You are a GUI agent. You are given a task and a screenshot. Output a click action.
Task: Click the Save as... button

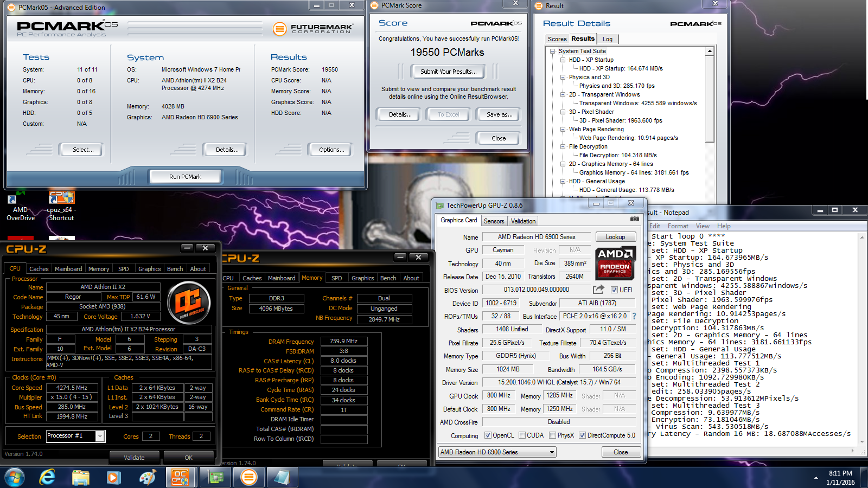click(499, 114)
